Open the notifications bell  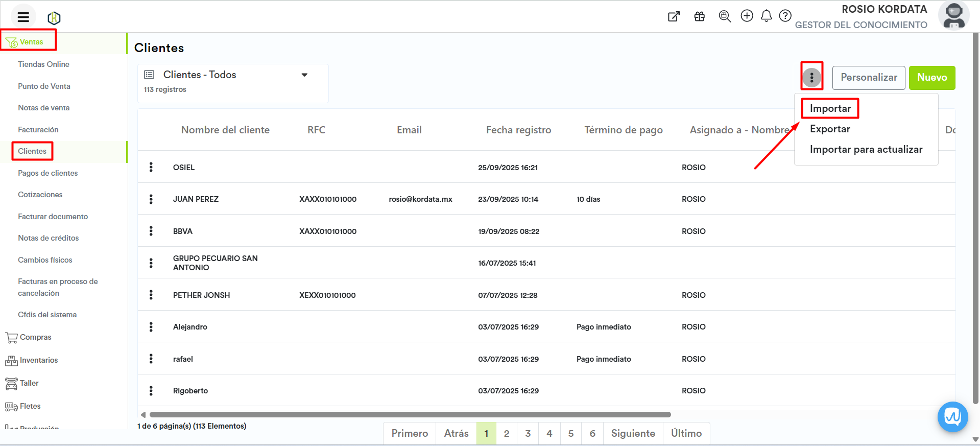click(x=766, y=16)
